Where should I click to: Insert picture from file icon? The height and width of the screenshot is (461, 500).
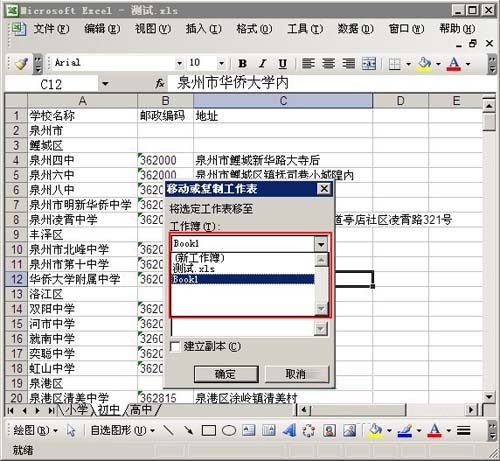pyautogui.click(x=349, y=430)
